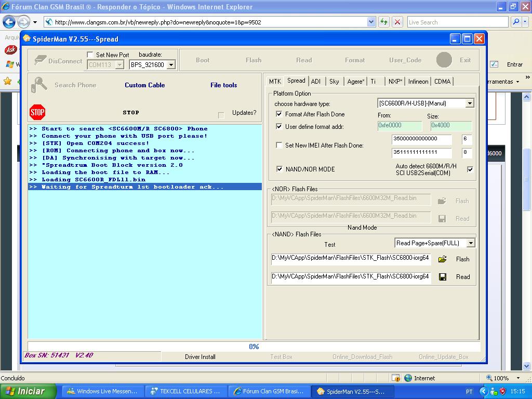Open NAND flash file folder icon
This screenshot has width=532, height=399.
coord(442,259)
